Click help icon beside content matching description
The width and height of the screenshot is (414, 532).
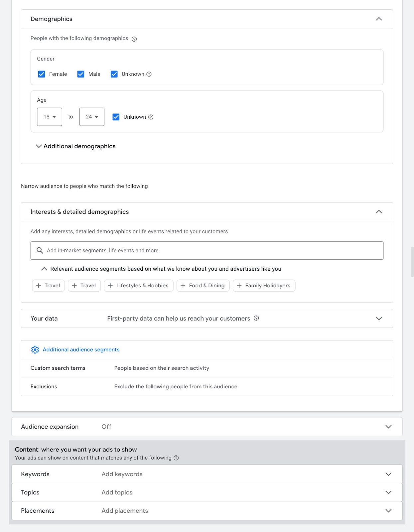(x=176, y=458)
